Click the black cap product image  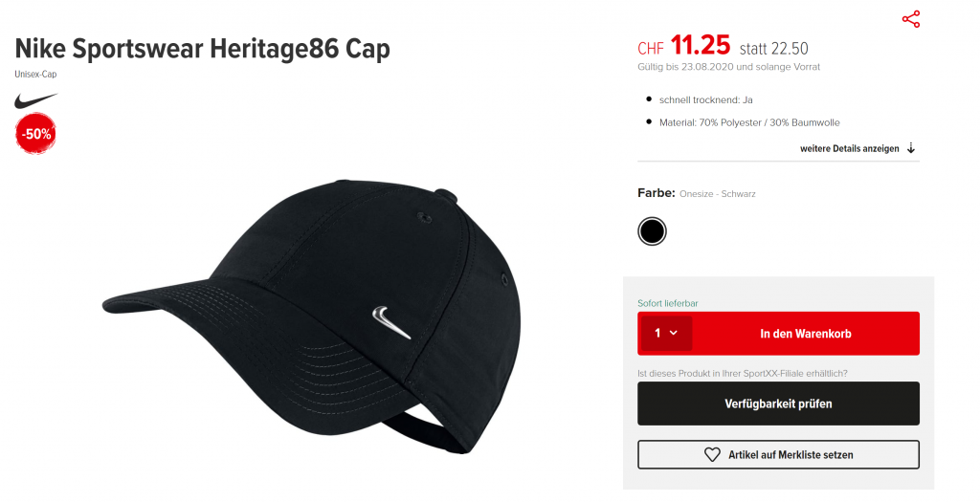point(311,316)
